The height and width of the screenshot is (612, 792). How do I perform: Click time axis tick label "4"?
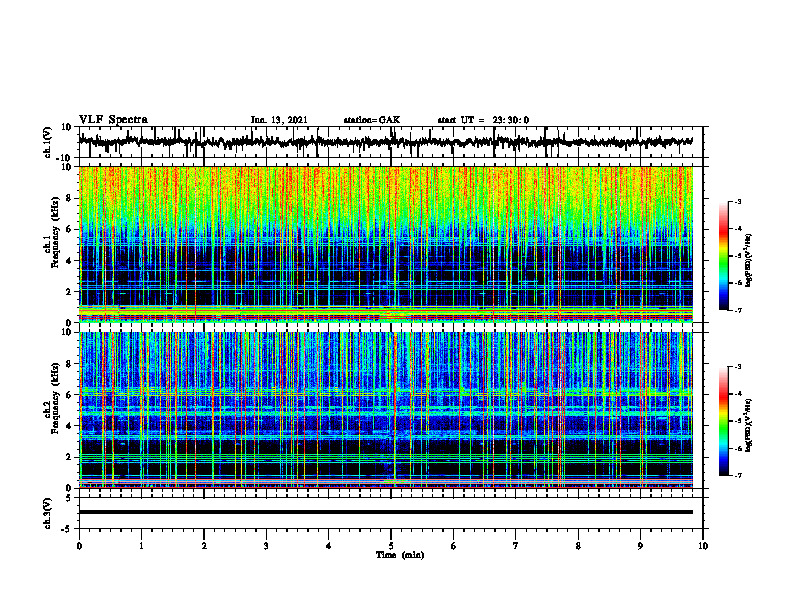click(329, 546)
